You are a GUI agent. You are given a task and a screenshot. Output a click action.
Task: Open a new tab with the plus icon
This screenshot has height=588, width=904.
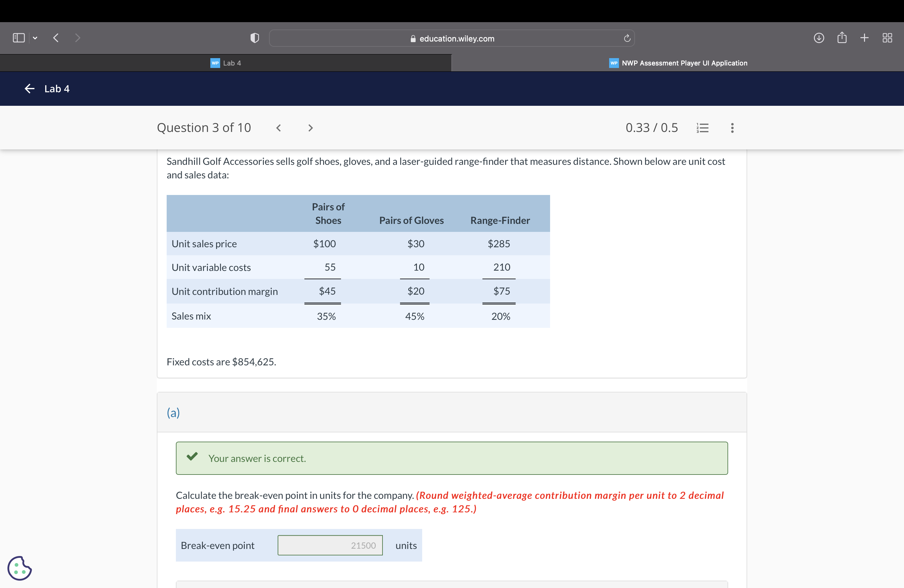tap(864, 38)
